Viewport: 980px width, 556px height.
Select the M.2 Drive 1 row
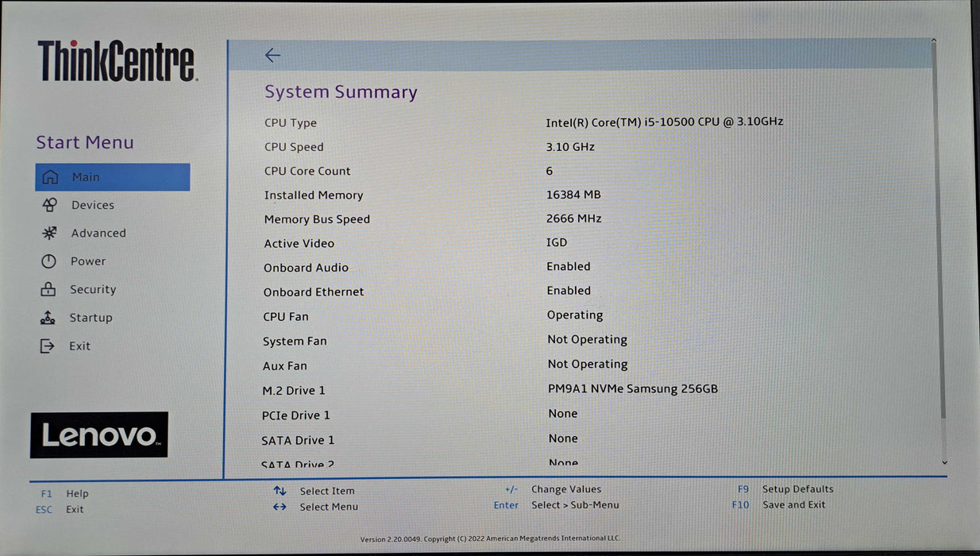point(294,391)
